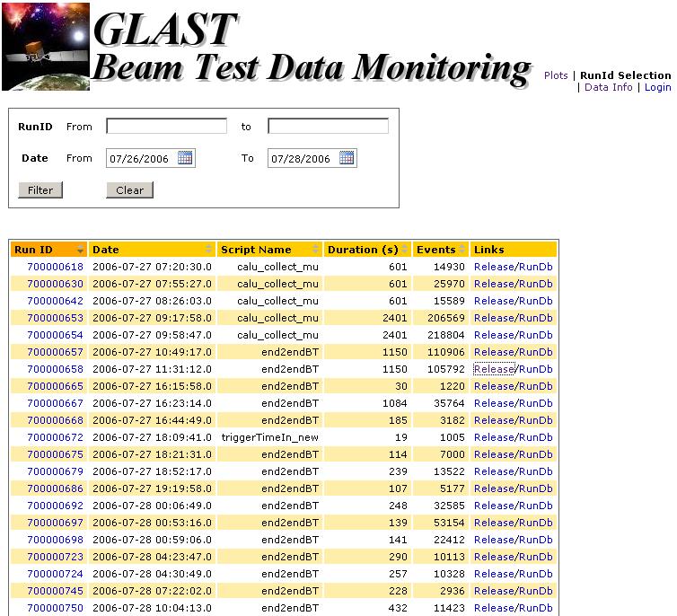The height and width of the screenshot is (616, 677).
Task: Open the Date From calendar picker icon
Action: click(x=185, y=157)
